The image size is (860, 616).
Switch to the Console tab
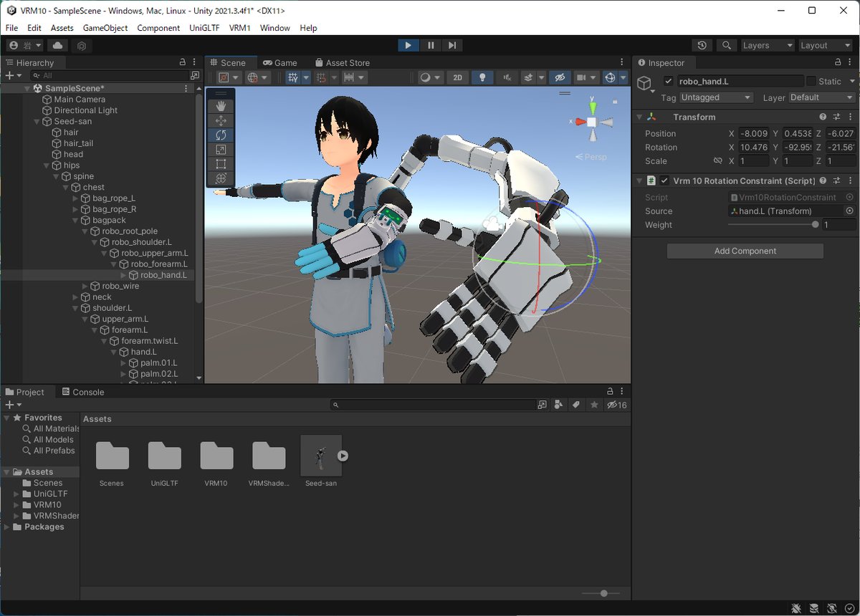pos(83,392)
